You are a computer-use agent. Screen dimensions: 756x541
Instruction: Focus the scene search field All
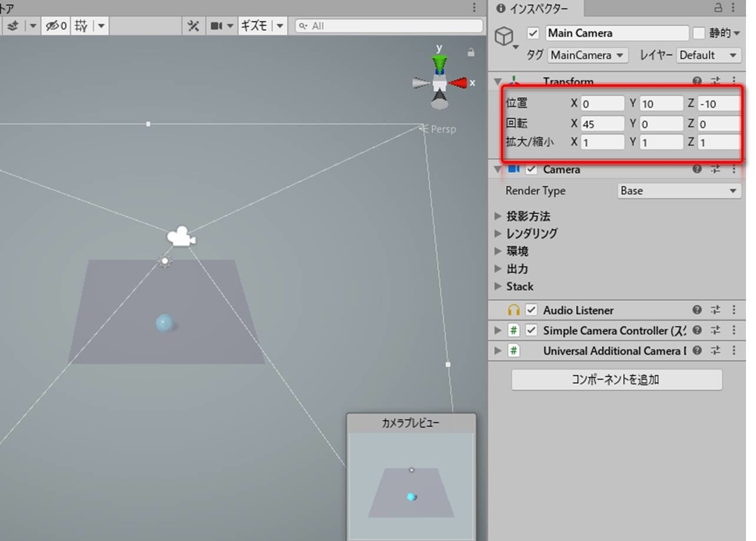(x=389, y=26)
